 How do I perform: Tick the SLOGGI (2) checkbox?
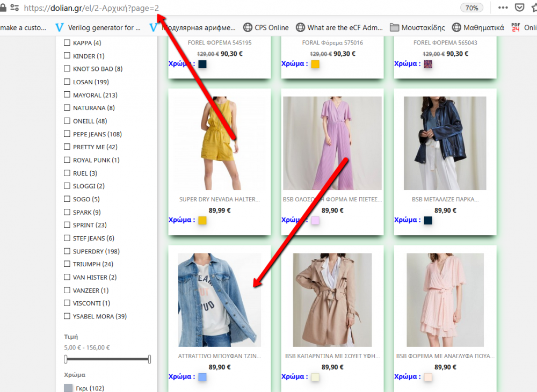coord(67,186)
